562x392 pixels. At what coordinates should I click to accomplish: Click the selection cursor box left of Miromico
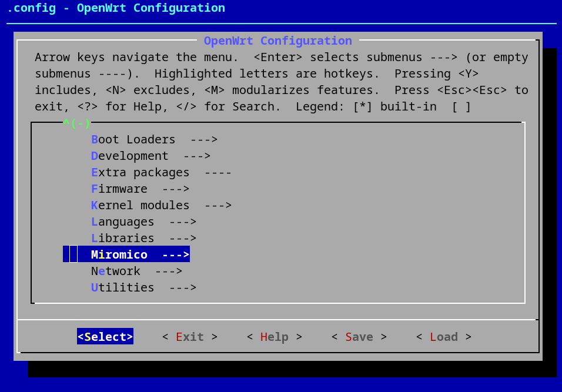pos(73,254)
